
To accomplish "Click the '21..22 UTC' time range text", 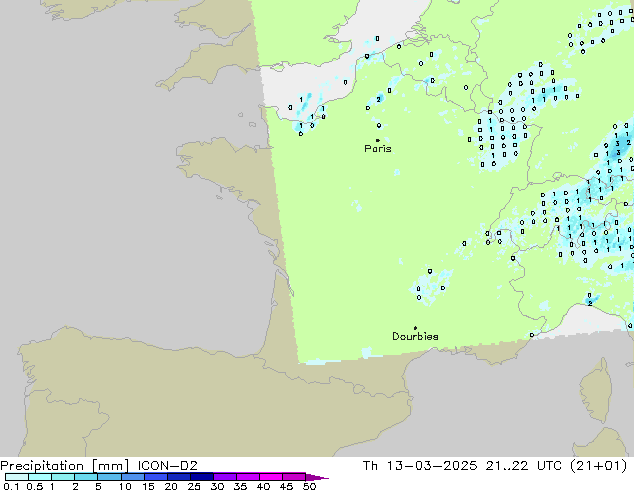I will tap(524, 466).
